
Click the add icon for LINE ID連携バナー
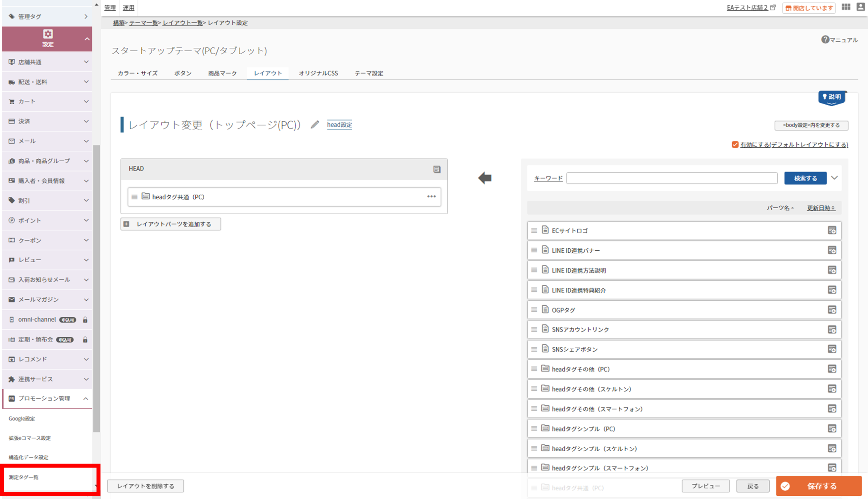coord(832,250)
